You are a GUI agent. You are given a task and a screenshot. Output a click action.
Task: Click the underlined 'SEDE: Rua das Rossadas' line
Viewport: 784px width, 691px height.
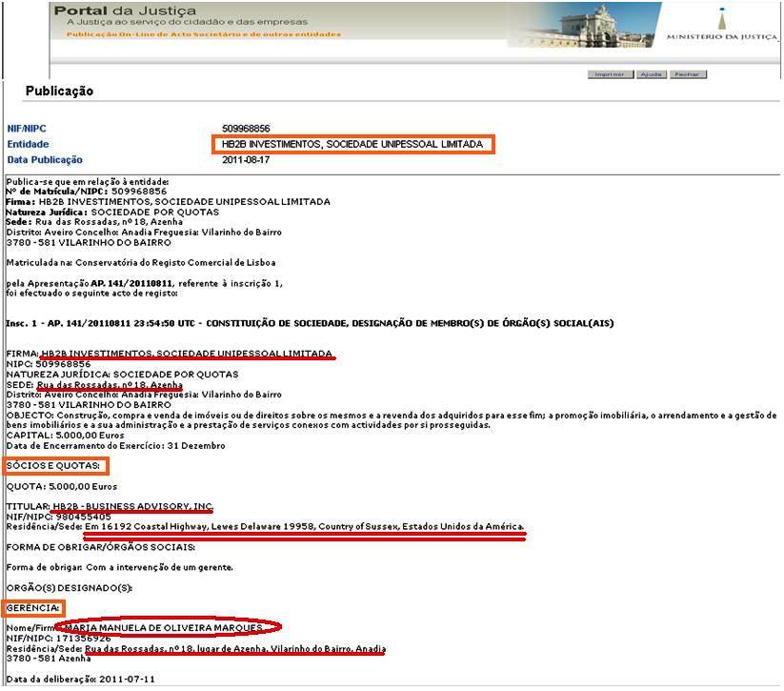pyautogui.click(x=94, y=385)
